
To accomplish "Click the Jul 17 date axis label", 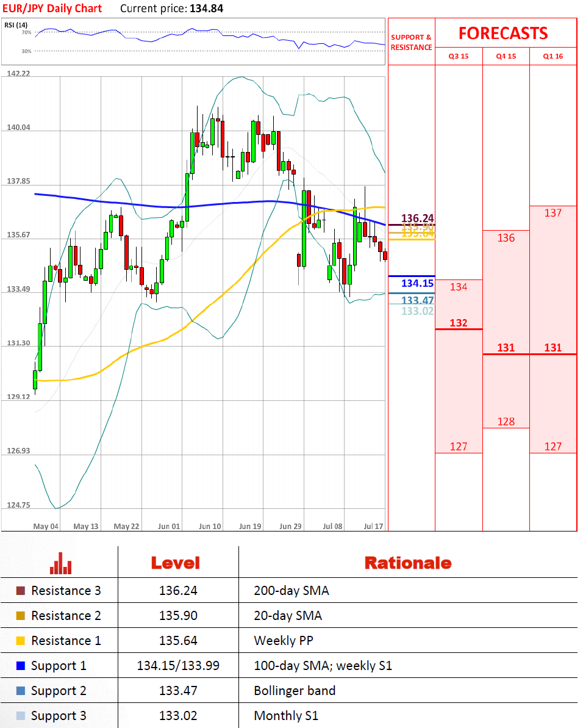I will tap(373, 527).
